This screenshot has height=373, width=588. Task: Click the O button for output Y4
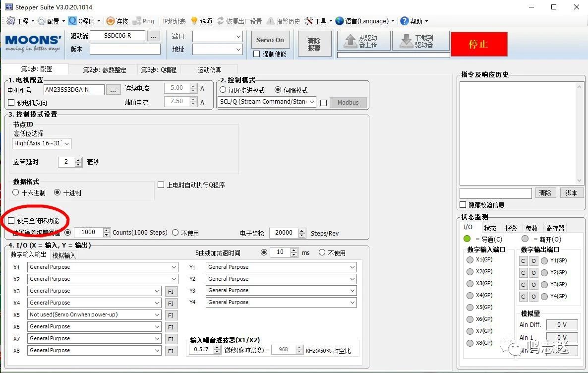533,297
